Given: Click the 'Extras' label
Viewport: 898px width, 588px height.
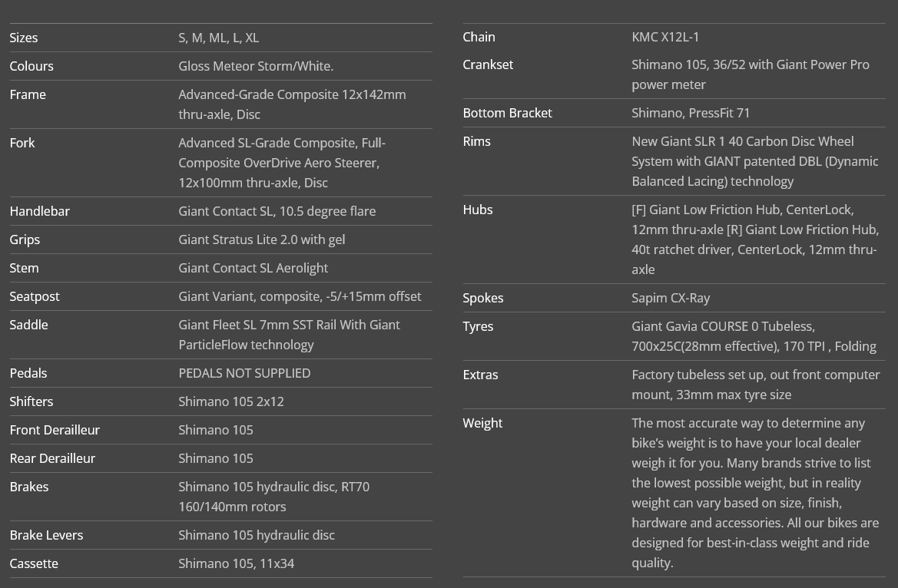Looking at the screenshot, I should pos(481,375).
